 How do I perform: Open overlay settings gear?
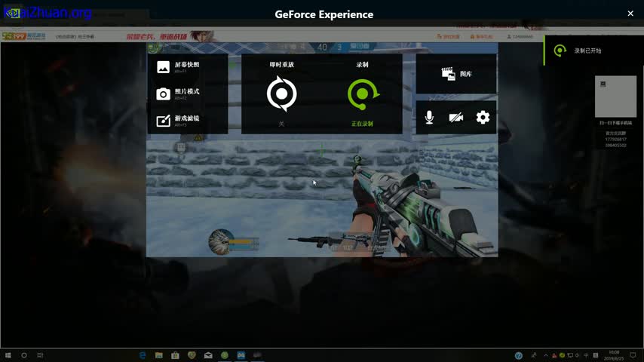483,118
